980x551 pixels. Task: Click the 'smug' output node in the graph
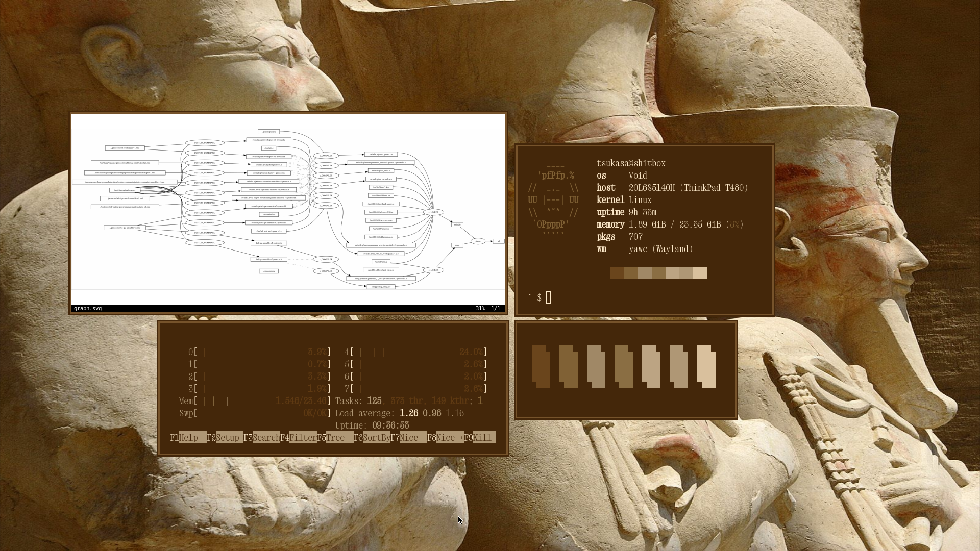point(457,245)
